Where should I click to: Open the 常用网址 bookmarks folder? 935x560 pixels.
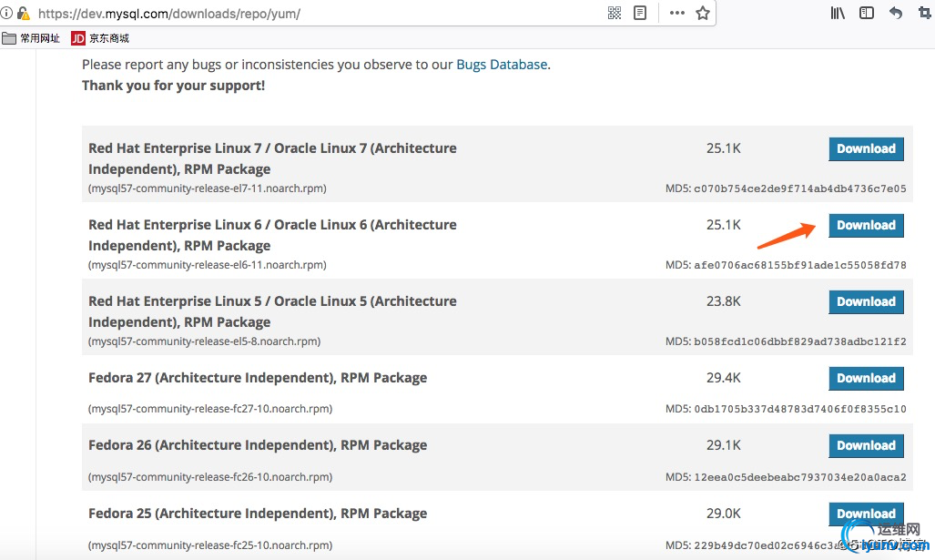pyautogui.click(x=32, y=38)
